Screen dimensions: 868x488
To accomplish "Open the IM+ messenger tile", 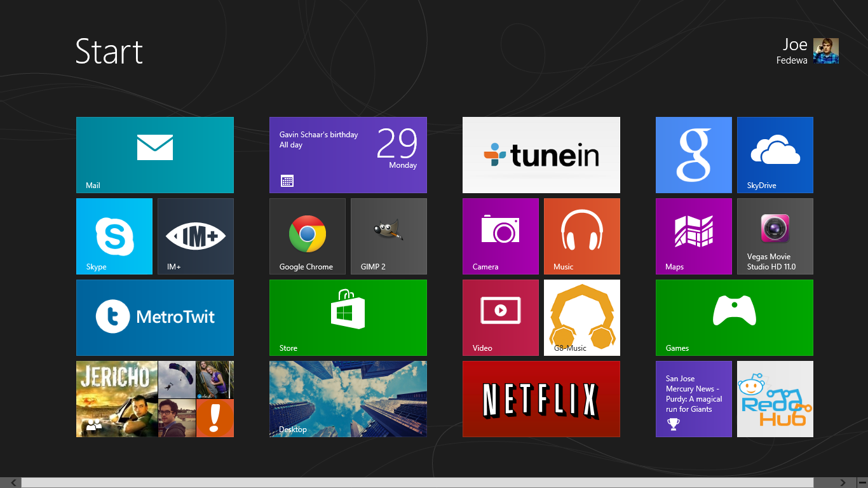I will (196, 236).
